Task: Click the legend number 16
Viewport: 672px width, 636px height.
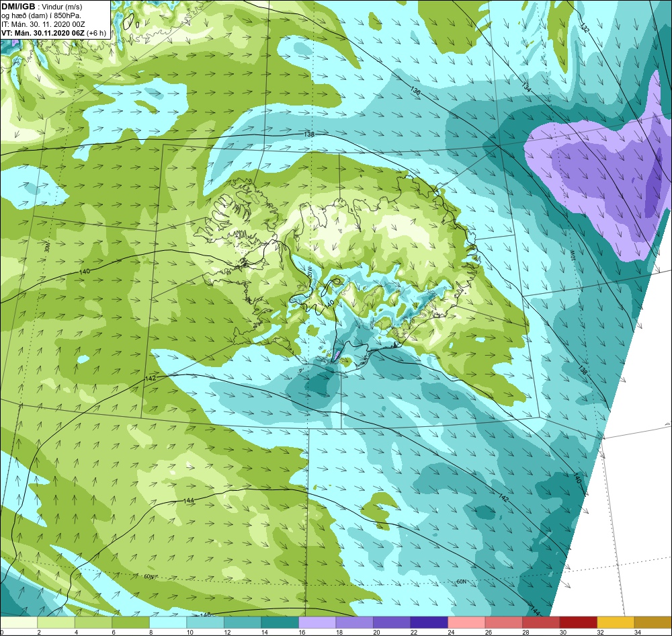Action: 302,632
